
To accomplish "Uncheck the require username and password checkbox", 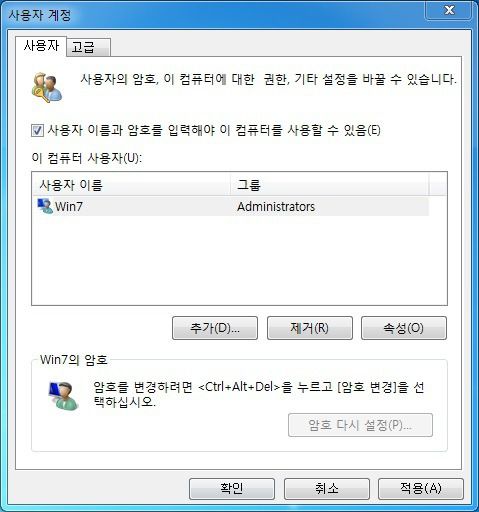I will (37, 130).
